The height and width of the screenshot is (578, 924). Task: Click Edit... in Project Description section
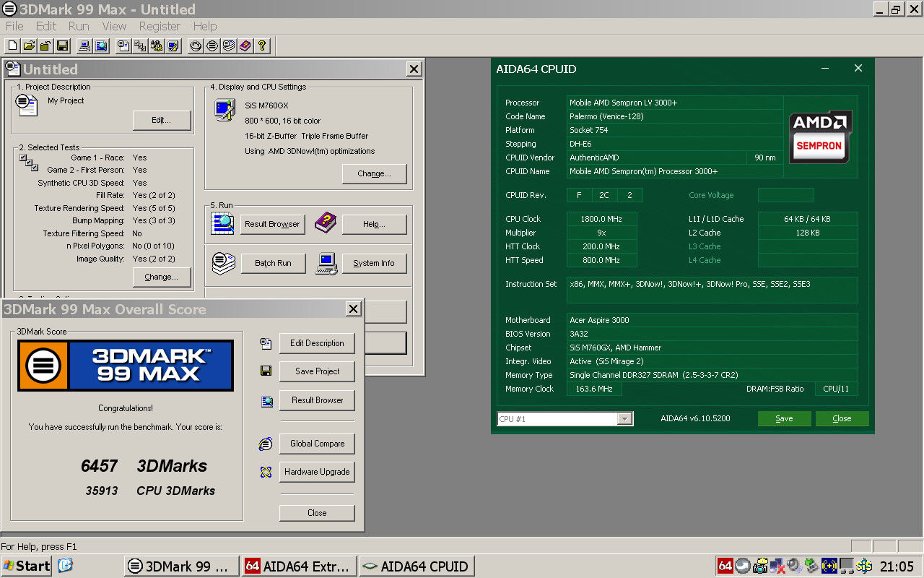pyautogui.click(x=162, y=120)
